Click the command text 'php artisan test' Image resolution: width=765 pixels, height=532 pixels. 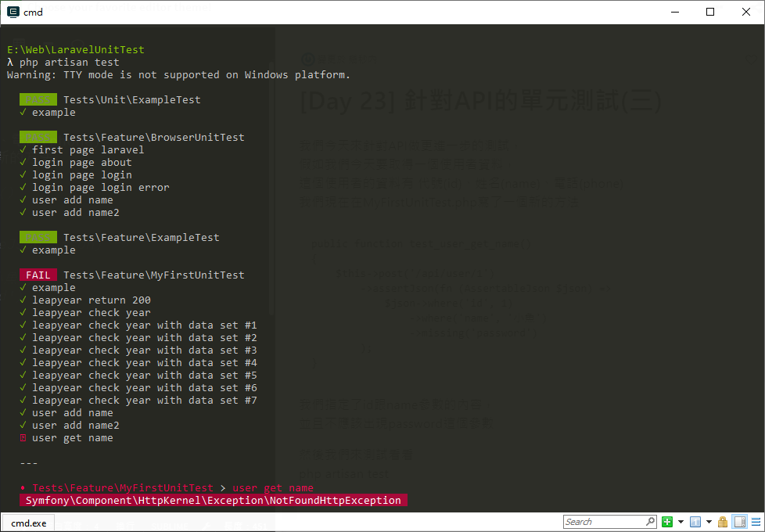[x=70, y=63]
